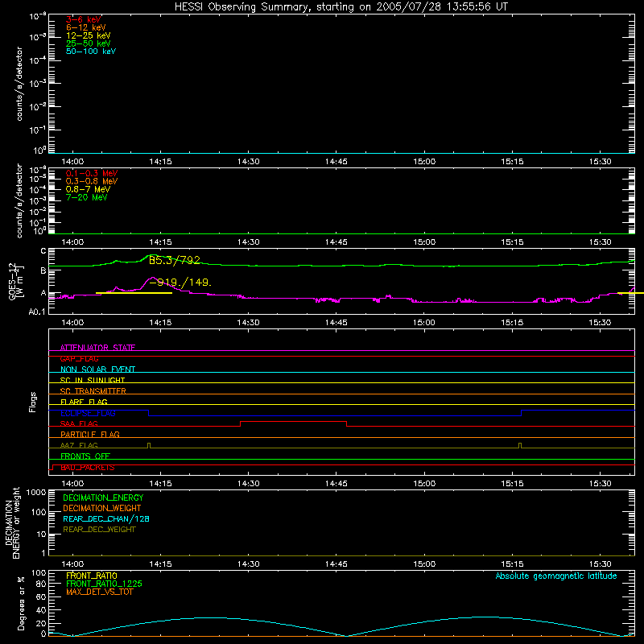Screen dimensions: 644x644
Task: Click the MAX_DET_VS_TOT legend label
Action: tap(100, 592)
